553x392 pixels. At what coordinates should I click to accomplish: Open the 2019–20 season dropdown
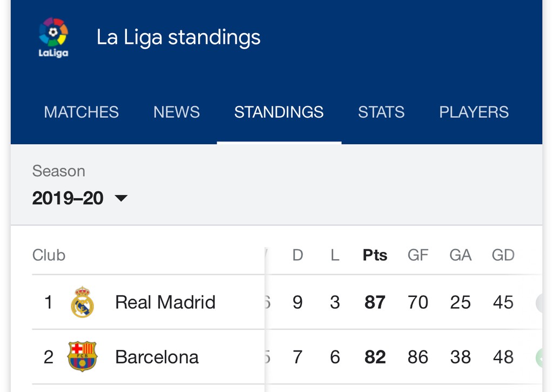pyautogui.click(x=68, y=198)
